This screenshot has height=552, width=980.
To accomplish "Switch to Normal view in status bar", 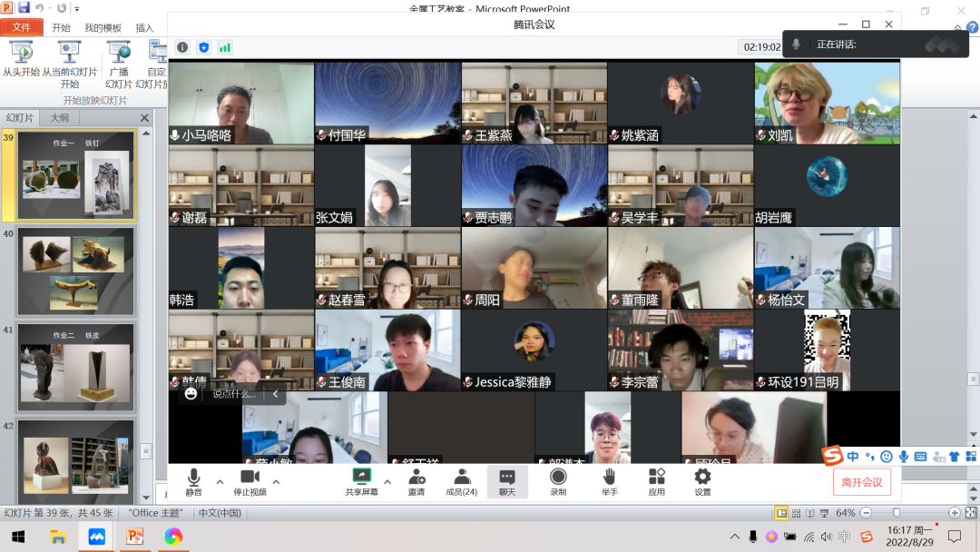I will [781, 513].
